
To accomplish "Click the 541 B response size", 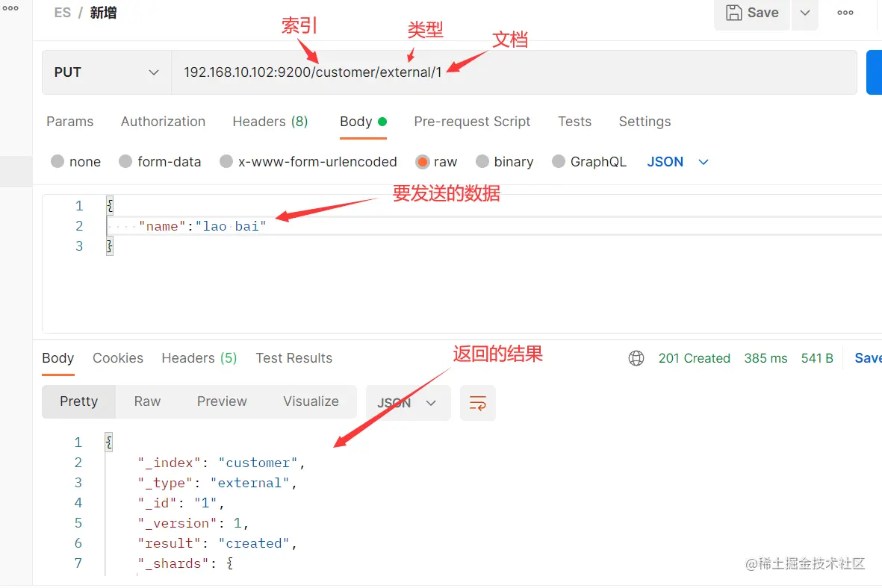I will [817, 358].
